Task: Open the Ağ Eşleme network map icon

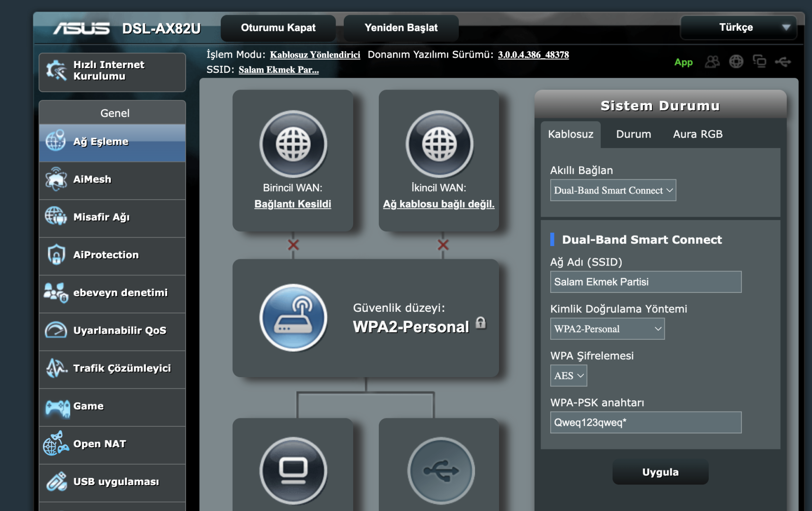Action: coord(55,141)
